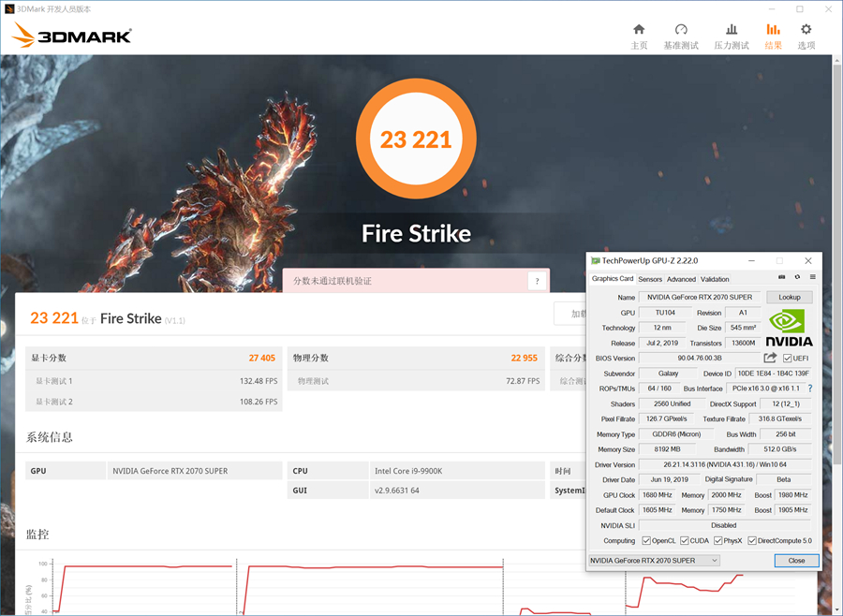Click the question mark on validation warning

(x=537, y=281)
